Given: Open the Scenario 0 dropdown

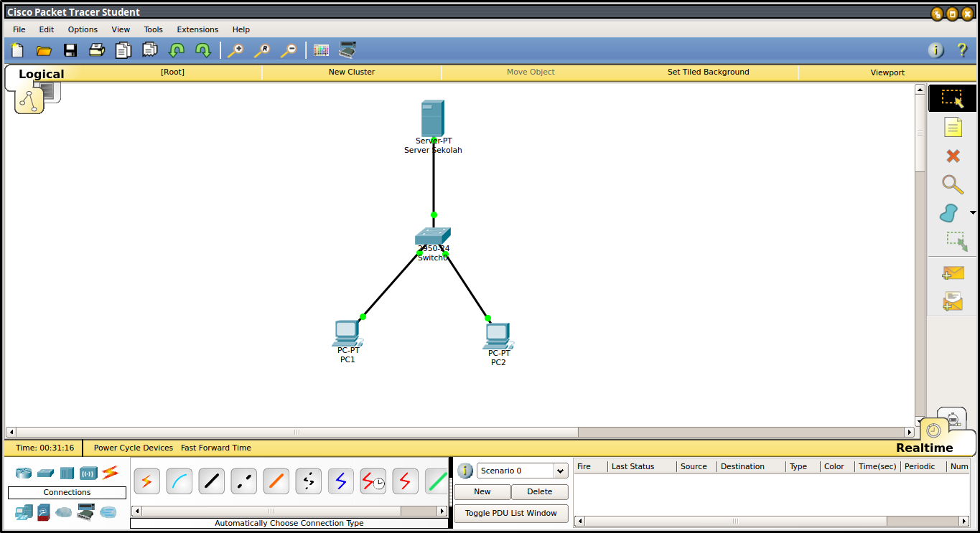Looking at the screenshot, I should [x=523, y=471].
